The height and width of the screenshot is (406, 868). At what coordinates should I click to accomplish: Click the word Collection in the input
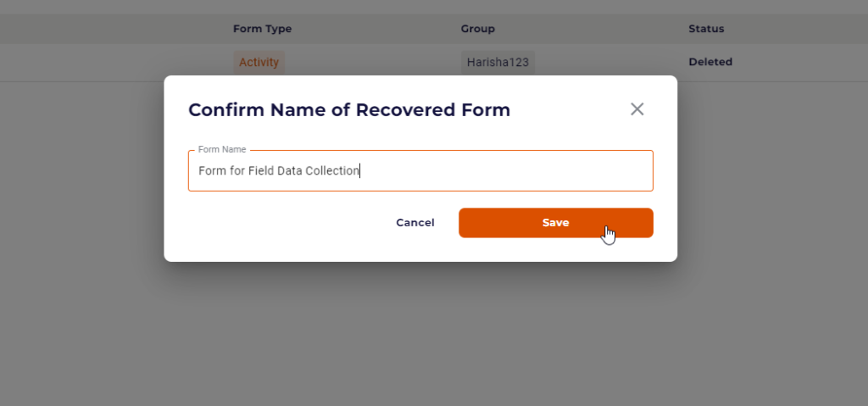(336, 170)
